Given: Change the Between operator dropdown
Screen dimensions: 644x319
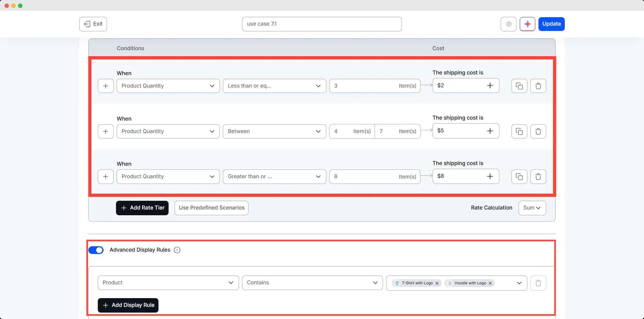Looking at the screenshot, I should (x=274, y=131).
